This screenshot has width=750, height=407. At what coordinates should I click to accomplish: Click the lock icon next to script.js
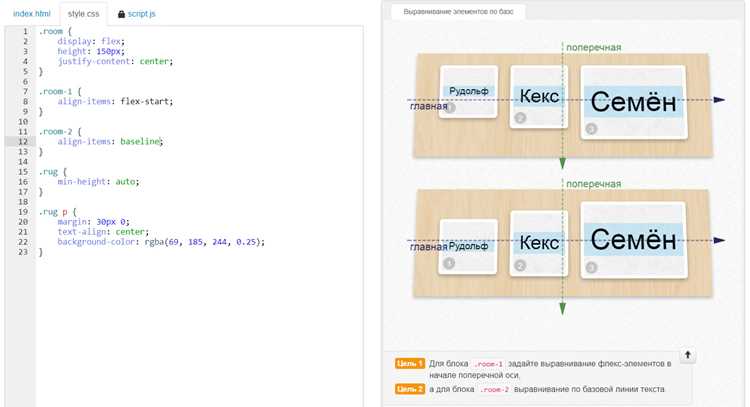pyautogui.click(x=121, y=14)
